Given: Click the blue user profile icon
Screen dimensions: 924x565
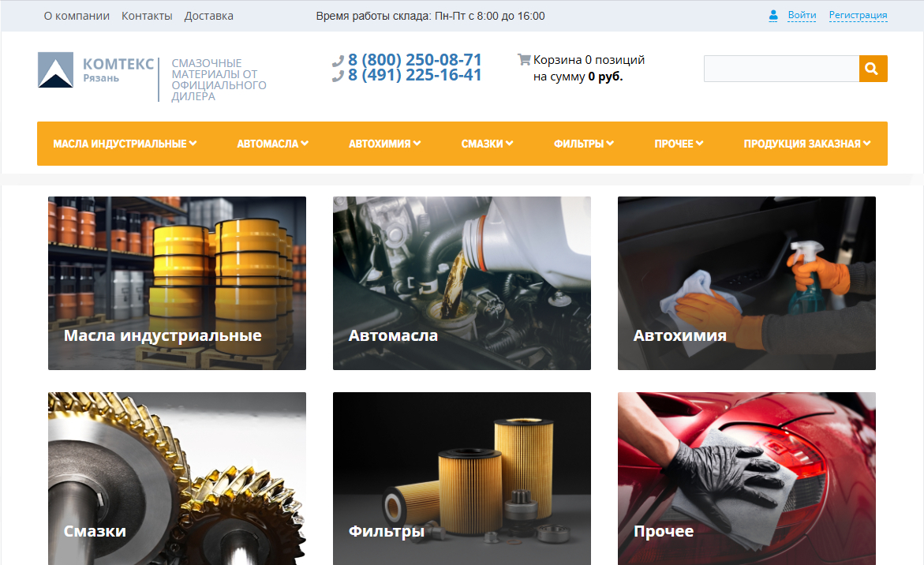Looking at the screenshot, I should pos(773,15).
